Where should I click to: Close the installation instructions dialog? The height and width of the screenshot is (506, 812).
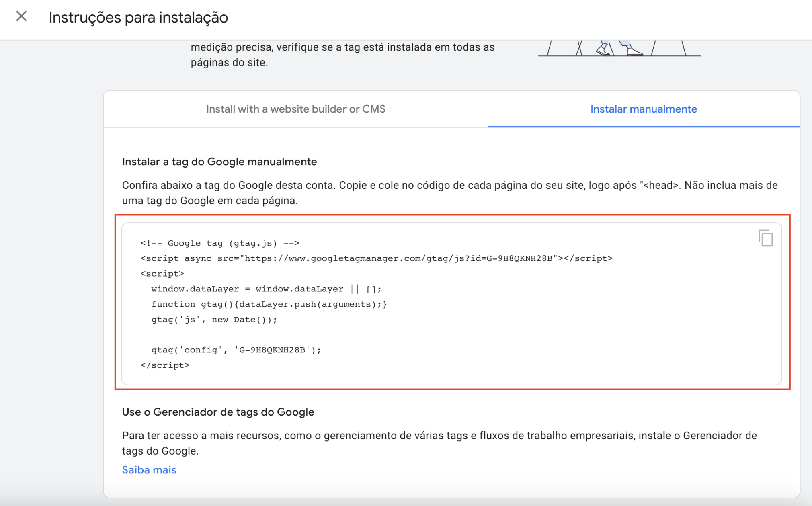tap(21, 16)
